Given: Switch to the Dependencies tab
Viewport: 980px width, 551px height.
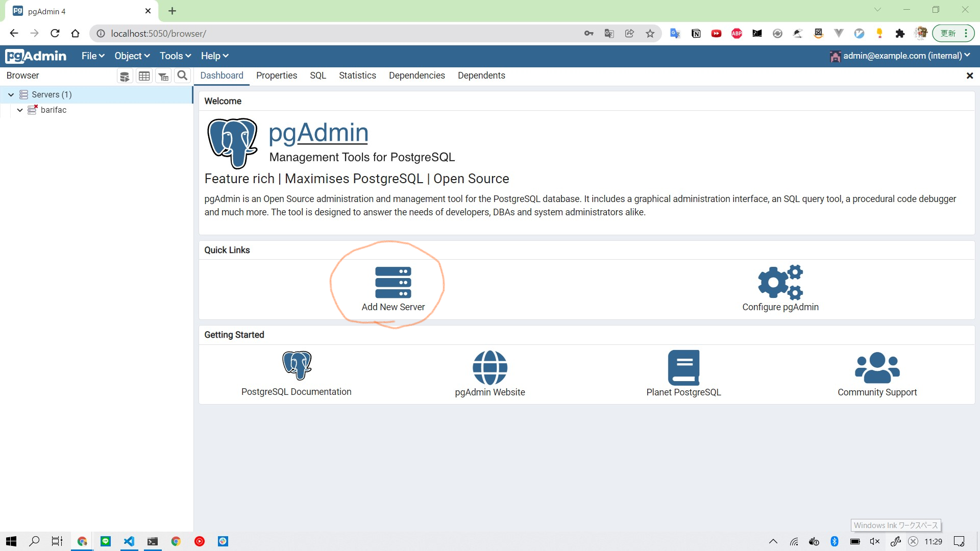Looking at the screenshot, I should pyautogui.click(x=417, y=76).
